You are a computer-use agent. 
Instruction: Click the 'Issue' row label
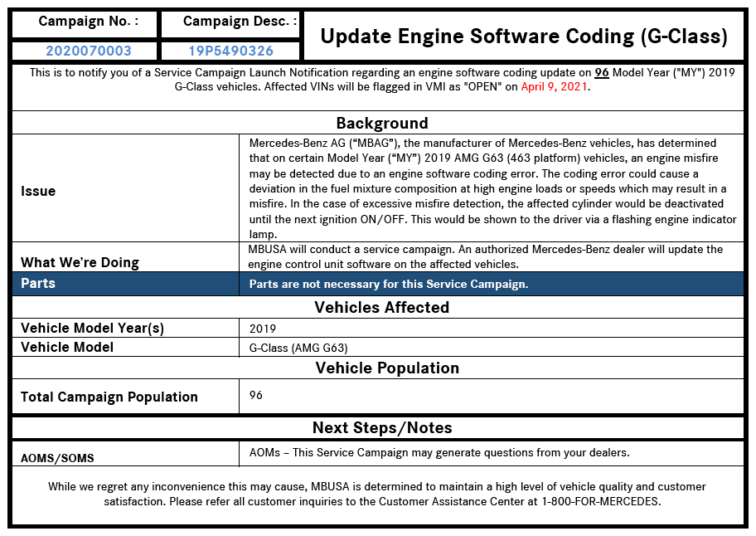point(38,191)
